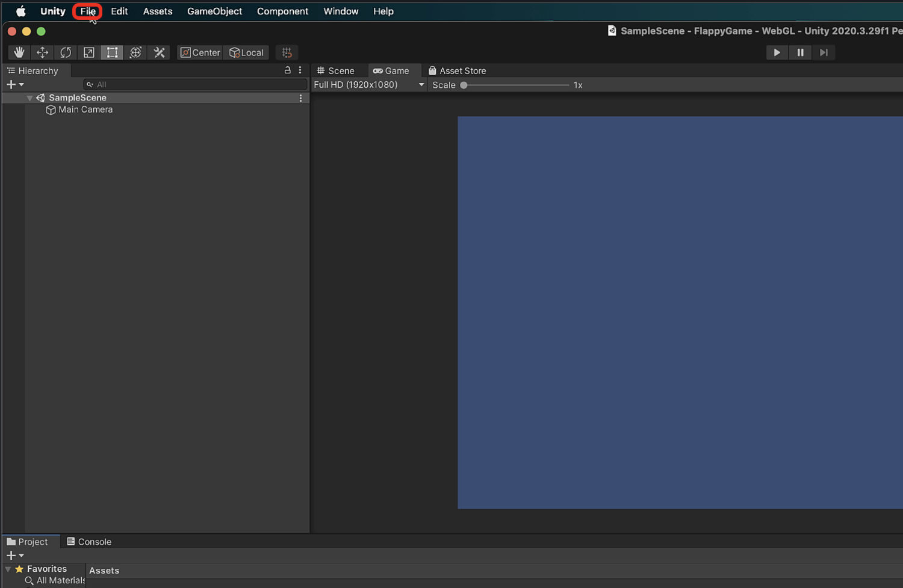This screenshot has height=588, width=903.
Task: Open the Window menu
Action: [x=341, y=11]
